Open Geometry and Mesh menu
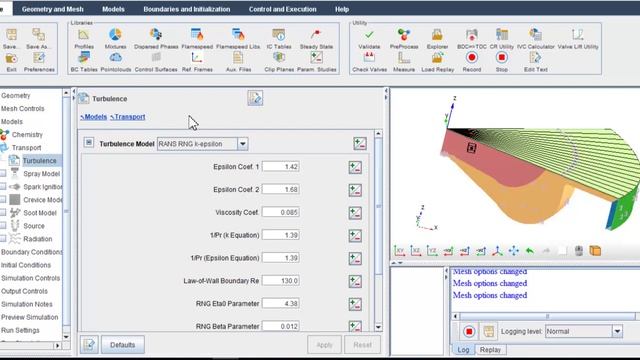The height and width of the screenshot is (360, 640). tap(52, 9)
